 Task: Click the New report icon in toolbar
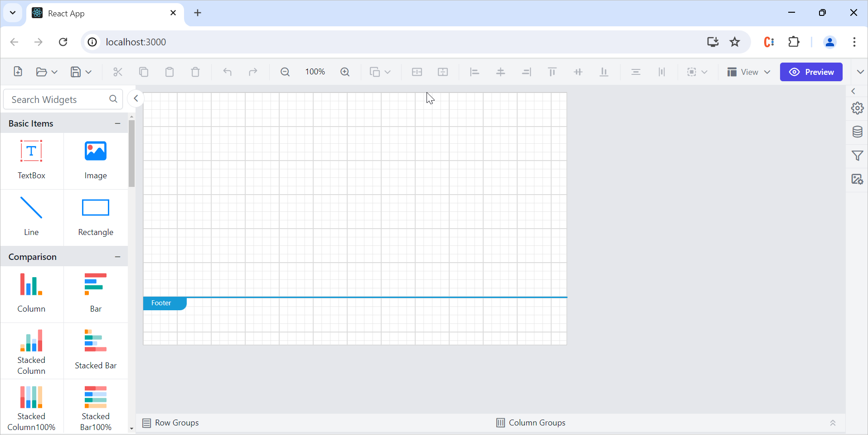pyautogui.click(x=18, y=72)
